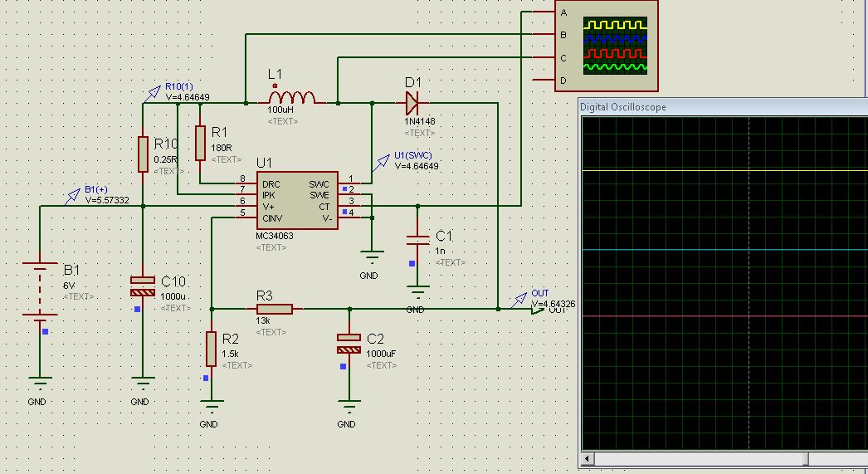Click the U1 MC34063 chip body

[x=295, y=199]
